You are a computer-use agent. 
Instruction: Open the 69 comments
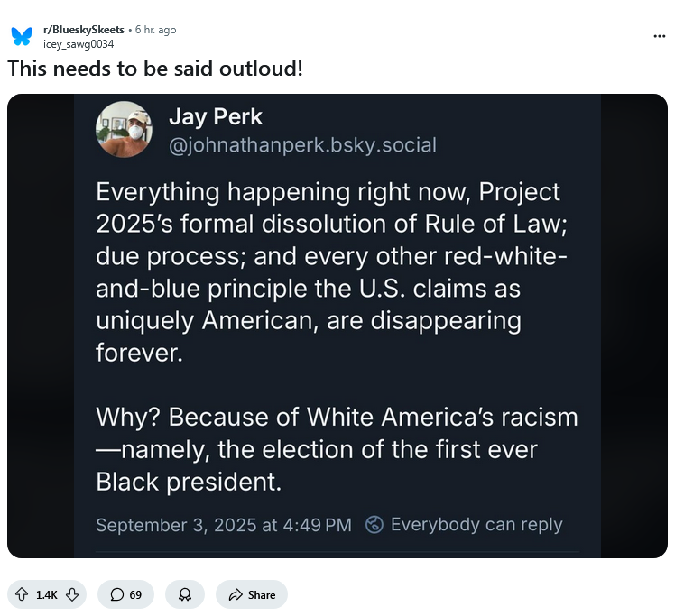[126, 594]
